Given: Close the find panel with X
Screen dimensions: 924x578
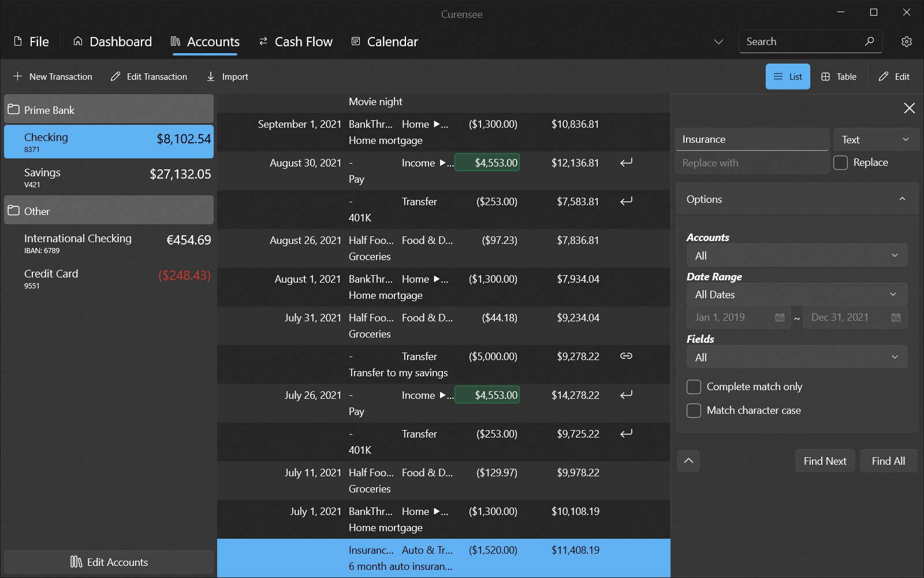Looking at the screenshot, I should [x=909, y=108].
